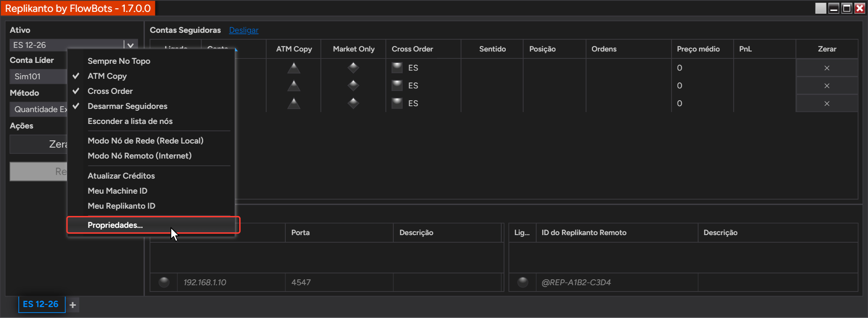Click the 4547 port field
This screenshot has width=868, height=318.
(x=339, y=282)
